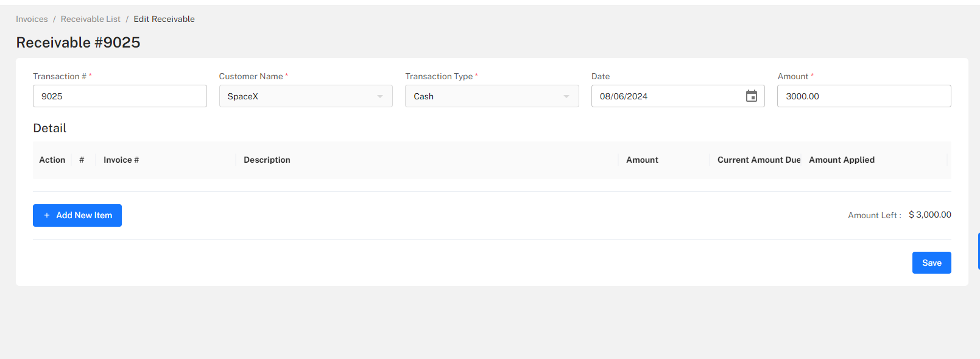The width and height of the screenshot is (980, 359).
Task: Open the date picker calendar icon
Action: [x=752, y=96]
